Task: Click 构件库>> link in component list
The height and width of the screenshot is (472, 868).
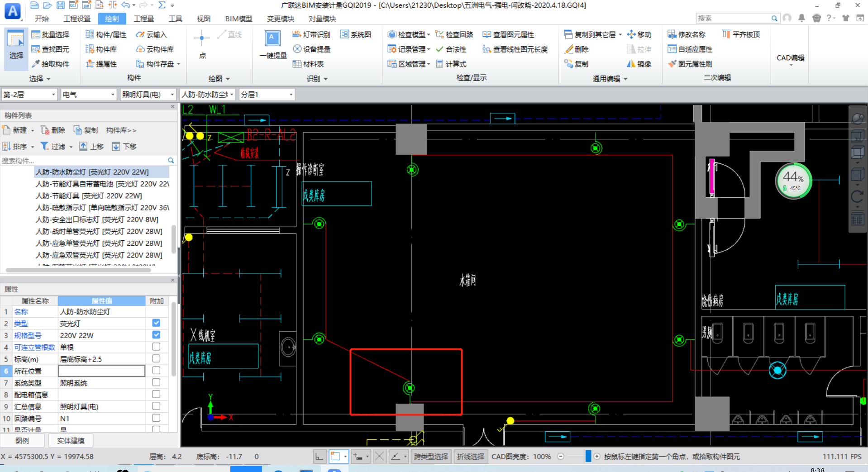Action: 121,130
